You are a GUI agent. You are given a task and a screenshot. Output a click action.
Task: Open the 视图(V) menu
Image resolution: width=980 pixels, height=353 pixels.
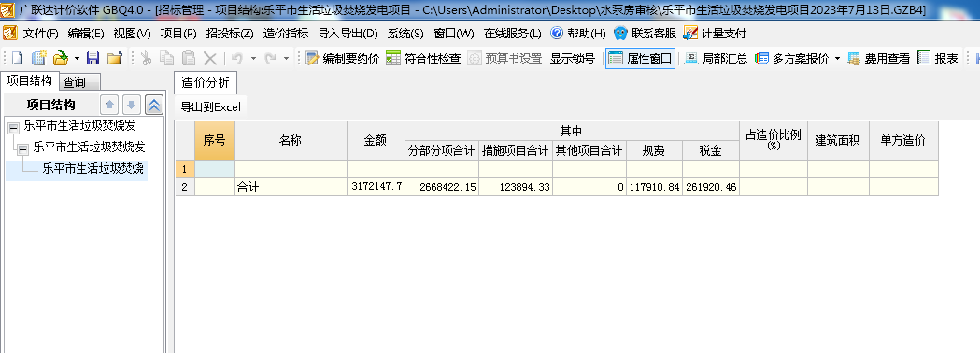point(132,34)
